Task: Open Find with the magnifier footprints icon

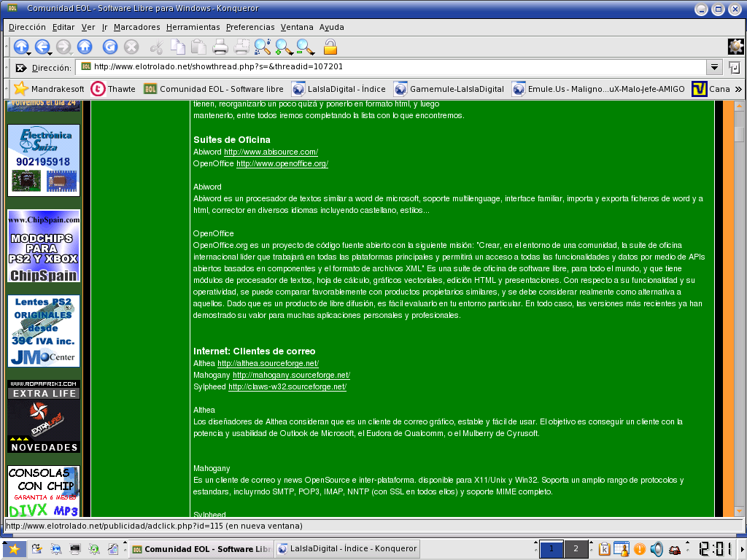Action: 262,46
